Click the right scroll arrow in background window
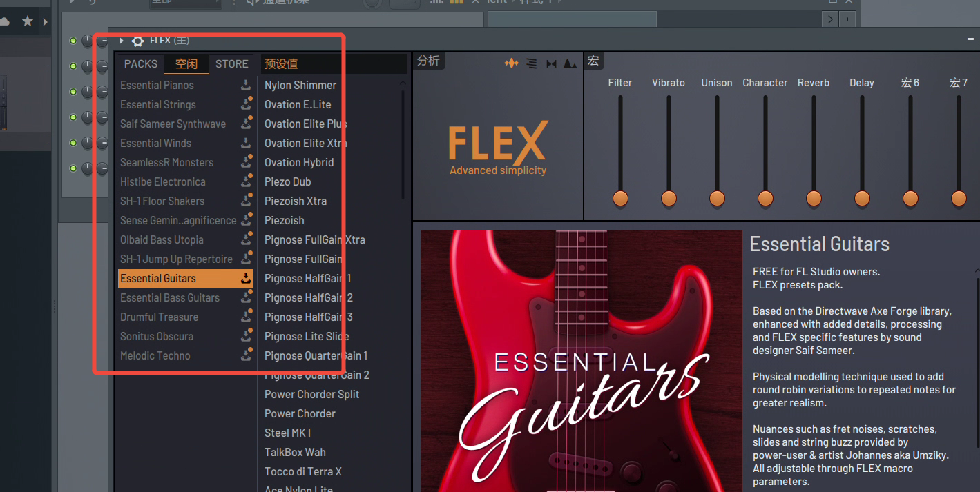 [831, 19]
